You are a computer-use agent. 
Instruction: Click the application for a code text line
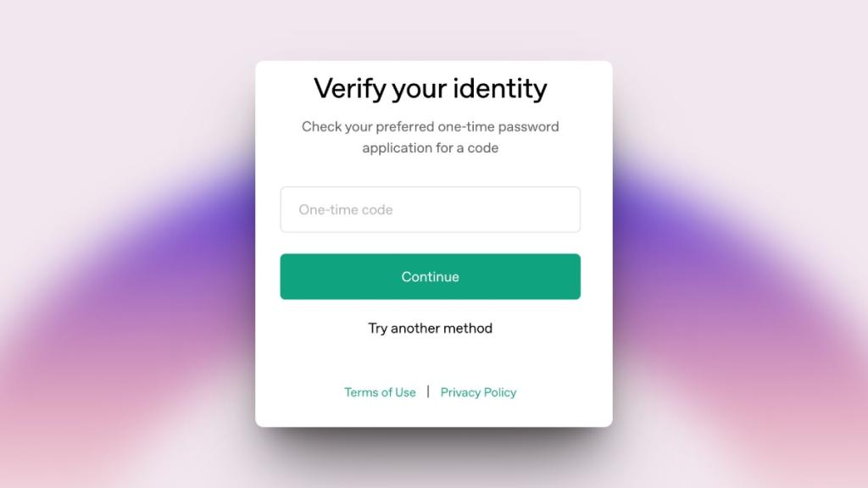(x=430, y=147)
